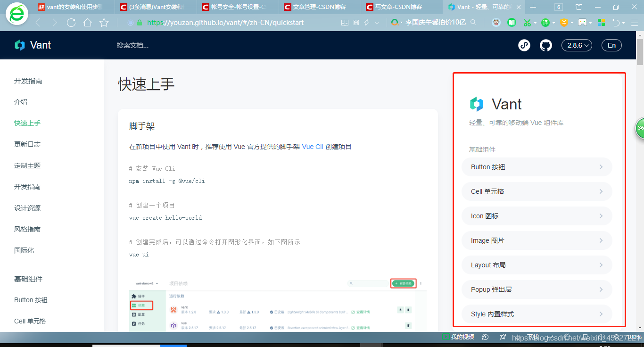
Task: Open the colorful grid apps icon
Action: [x=601, y=22]
